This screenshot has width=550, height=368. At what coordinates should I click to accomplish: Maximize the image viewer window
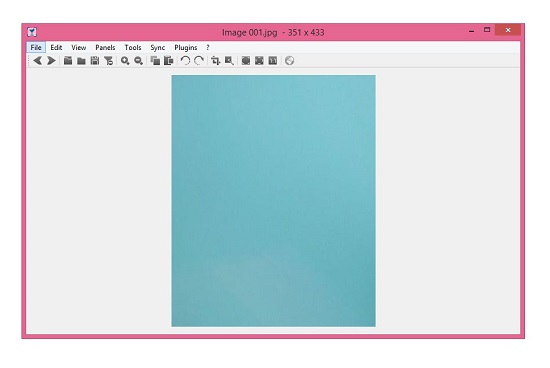click(487, 30)
